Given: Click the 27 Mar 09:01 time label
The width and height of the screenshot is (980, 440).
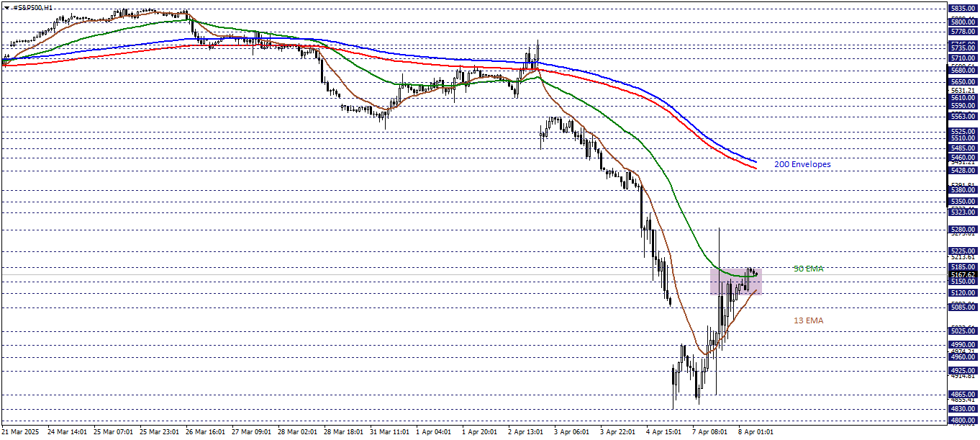Looking at the screenshot, I should (251, 432).
